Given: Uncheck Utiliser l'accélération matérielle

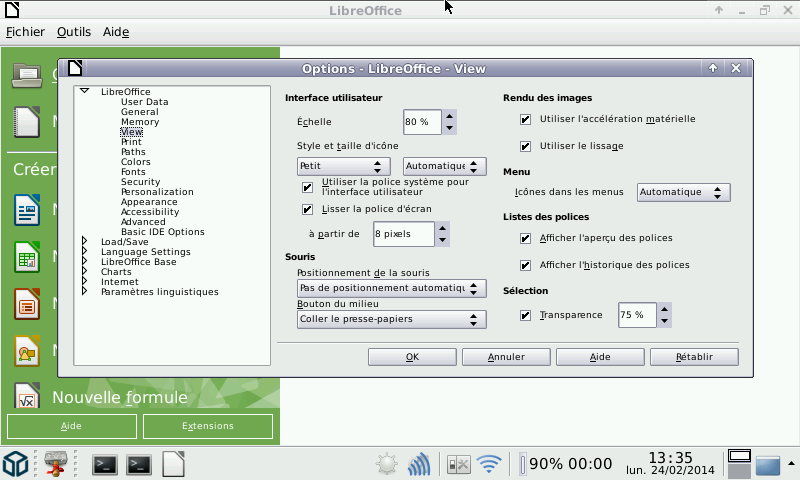Looking at the screenshot, I should 526,119.
